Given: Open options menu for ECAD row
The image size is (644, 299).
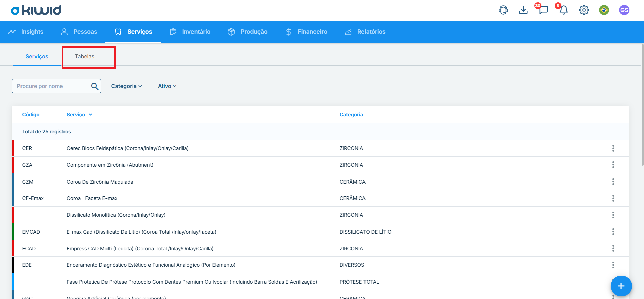Looking at the screenshot, I should point(613,248).
